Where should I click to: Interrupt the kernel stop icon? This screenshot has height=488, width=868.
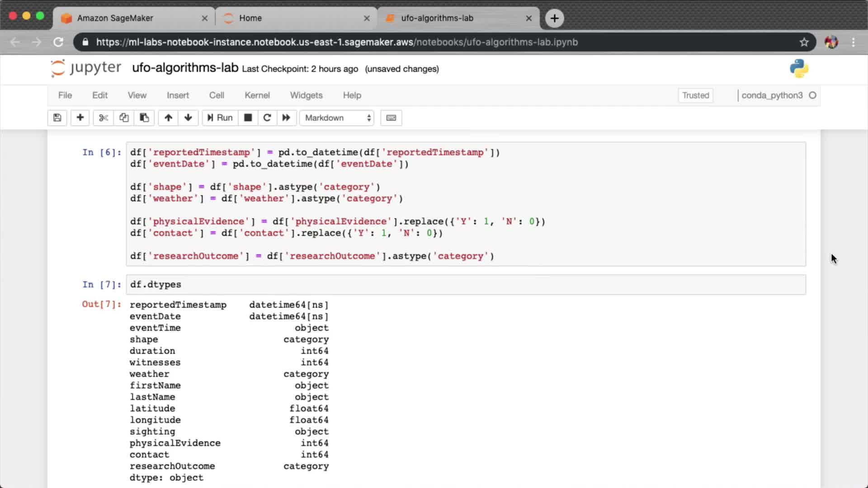(x=248, y=118)
